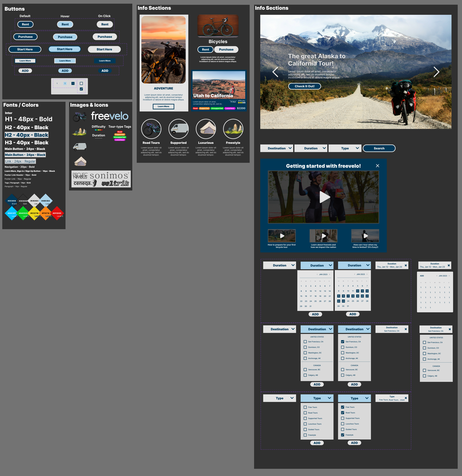
Task: Pick the #003858 Brand color swatch
Action: (x=12, y=201)
